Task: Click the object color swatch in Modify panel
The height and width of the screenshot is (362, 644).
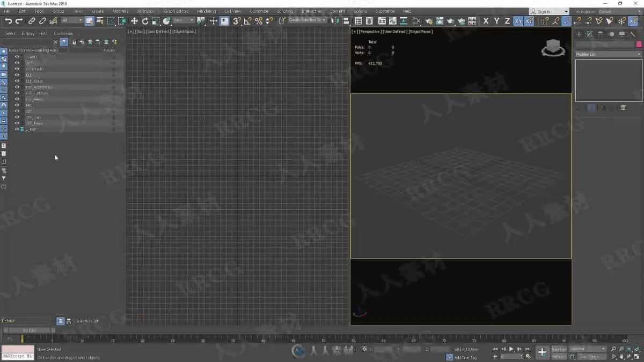Action: [x=639, y=45]
